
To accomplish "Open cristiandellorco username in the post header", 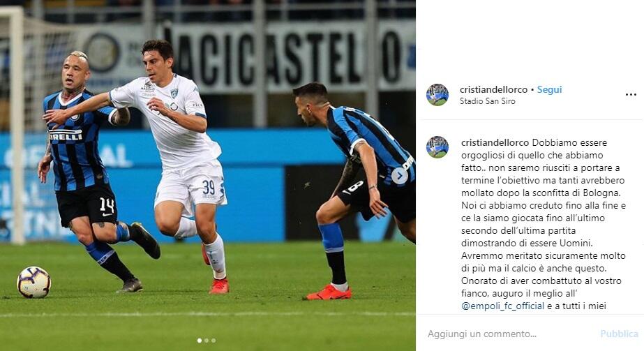I will (493, 89).
